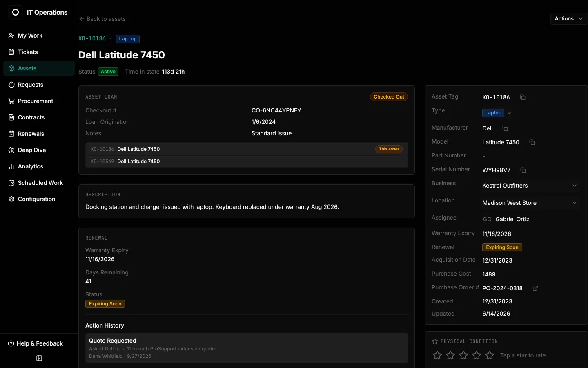The width and height of the screenshot is (588, 368).
Task: Click the IT Operations logo icon
Action: (x=16, y=12)
